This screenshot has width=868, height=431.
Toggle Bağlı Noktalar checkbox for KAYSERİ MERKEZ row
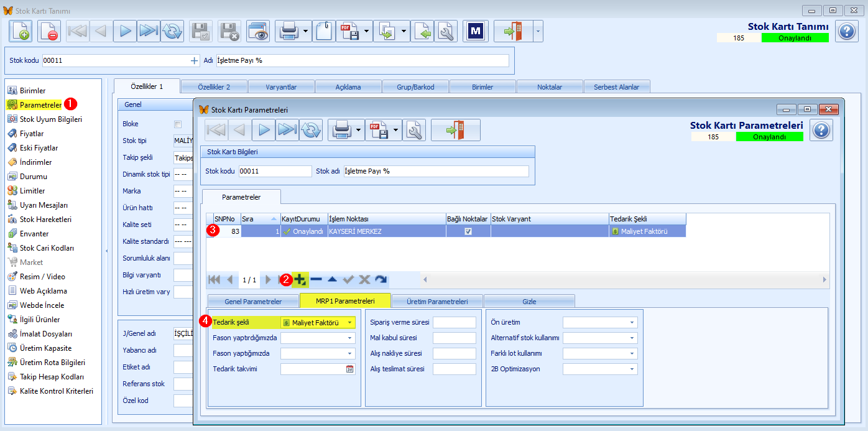468,231
